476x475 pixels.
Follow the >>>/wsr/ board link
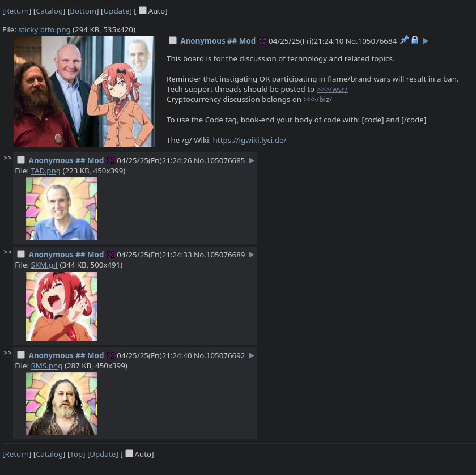pyautogui.click(x=332, y=90)
